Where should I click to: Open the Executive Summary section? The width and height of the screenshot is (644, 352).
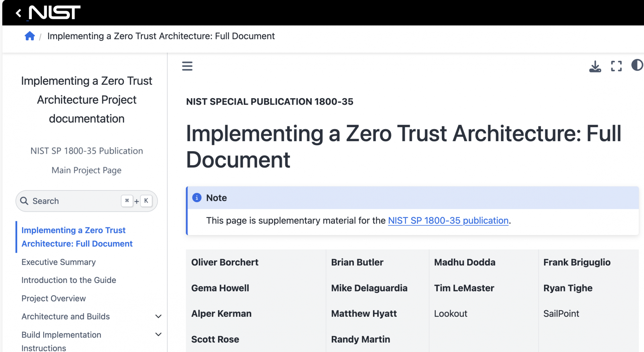(58, 262)
